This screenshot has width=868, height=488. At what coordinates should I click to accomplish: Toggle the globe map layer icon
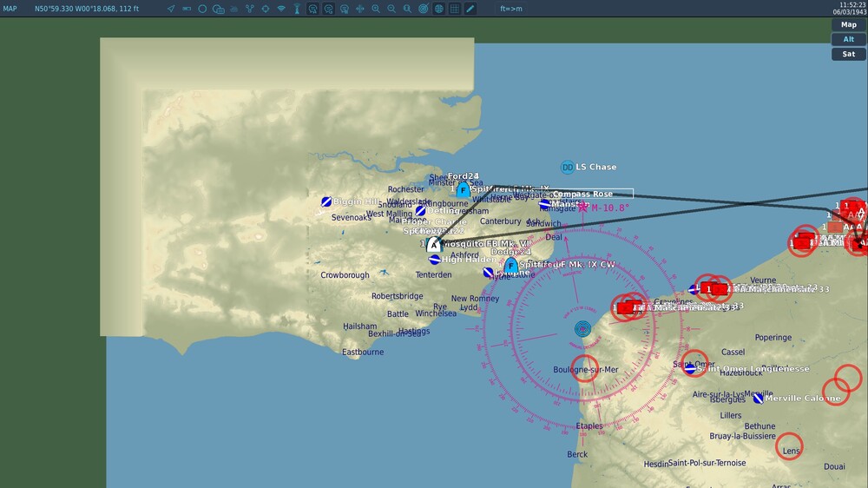tap(439, 9)
